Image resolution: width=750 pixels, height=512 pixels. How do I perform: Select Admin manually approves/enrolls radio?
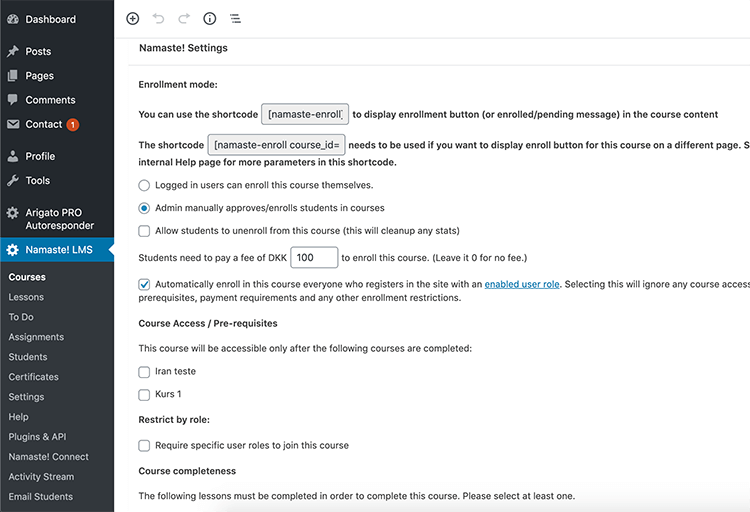click(144, 208)
